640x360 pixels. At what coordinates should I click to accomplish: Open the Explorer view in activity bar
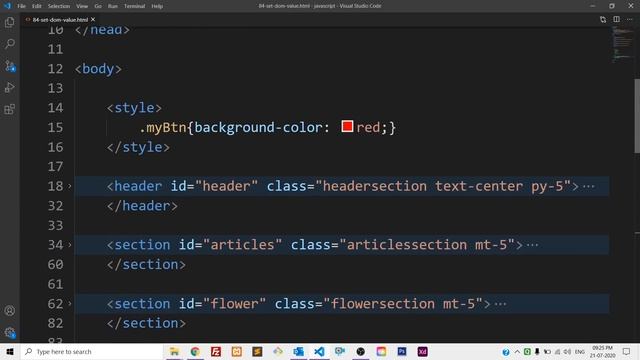10,22
